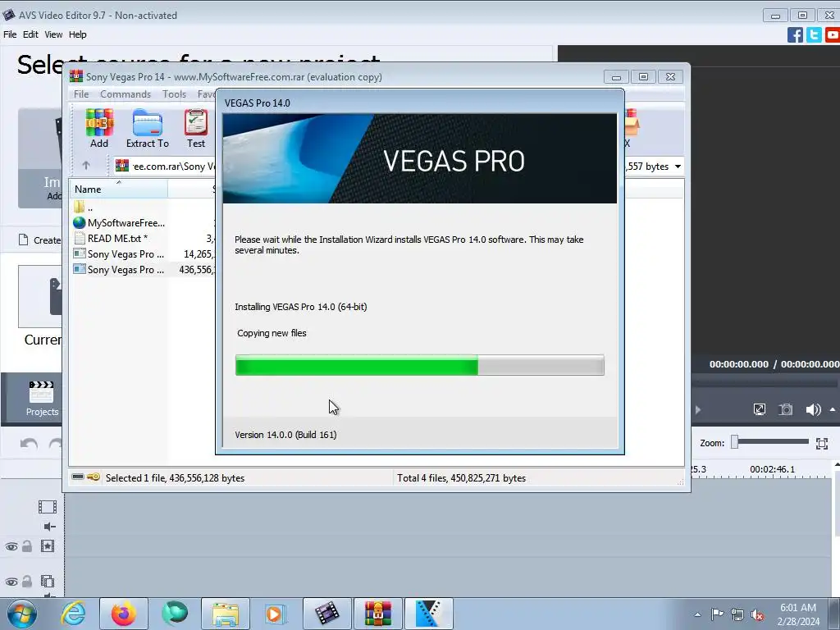The height and width of the screenshot is (630, 840).
Task: Switch to VEGAS Pro installer on the taskbar
Action: tap(428, 614)
